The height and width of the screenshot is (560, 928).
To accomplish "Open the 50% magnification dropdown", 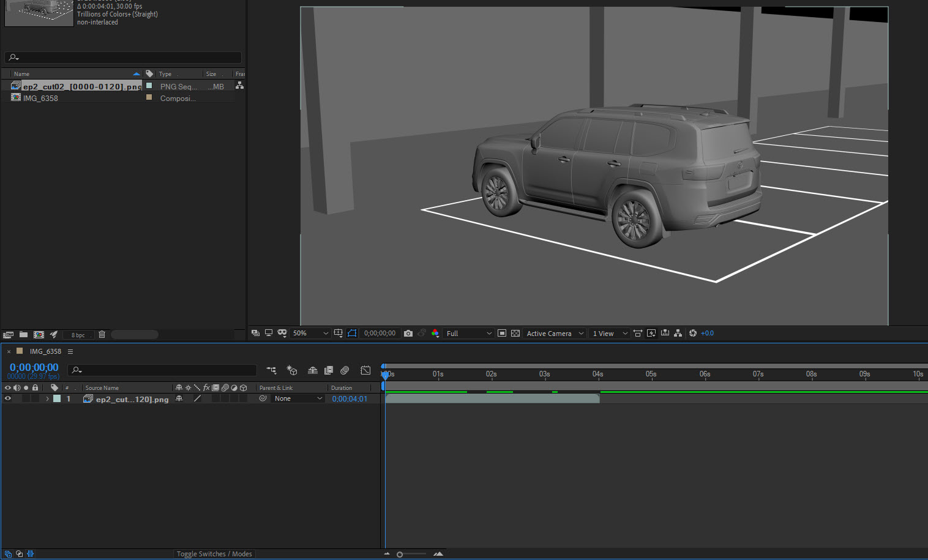I will [x=310, y=334].
